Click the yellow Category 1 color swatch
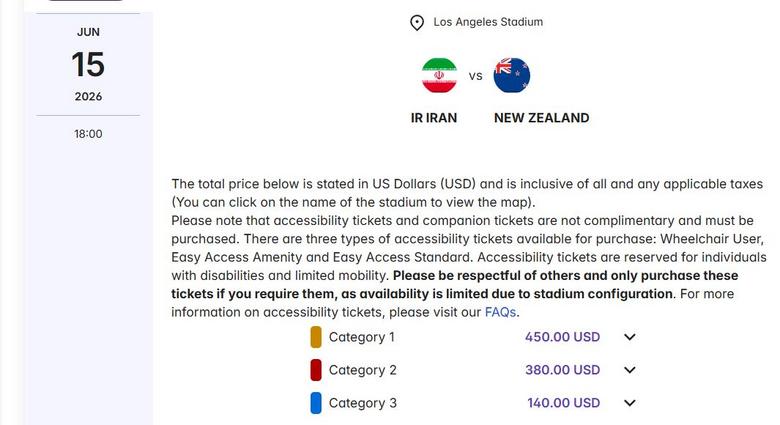 tap(316, 337)
